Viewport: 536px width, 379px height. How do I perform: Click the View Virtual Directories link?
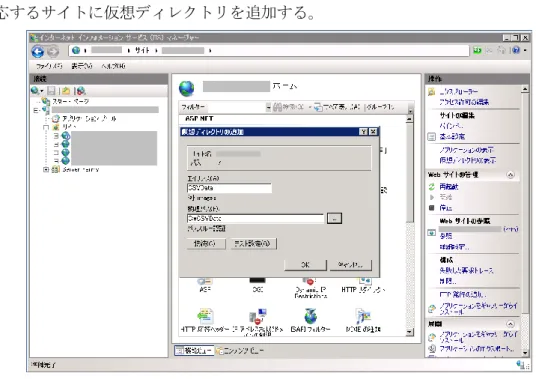(468, 160)
